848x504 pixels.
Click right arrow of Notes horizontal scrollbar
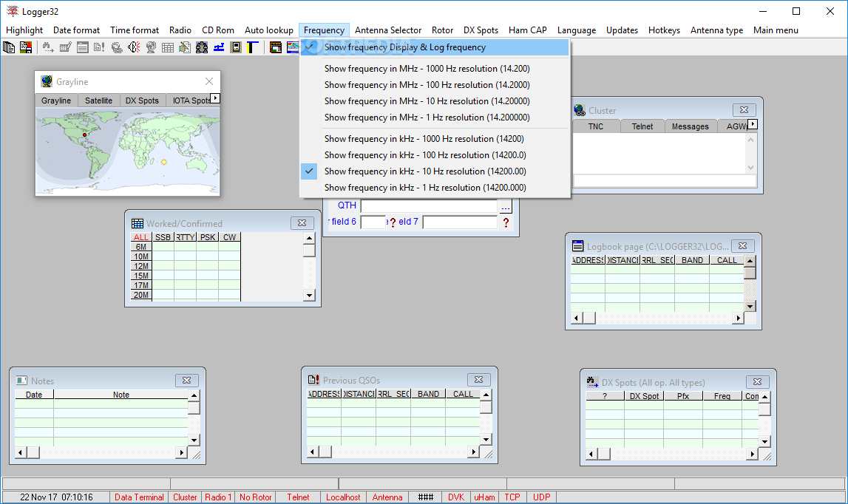point(181,452)
